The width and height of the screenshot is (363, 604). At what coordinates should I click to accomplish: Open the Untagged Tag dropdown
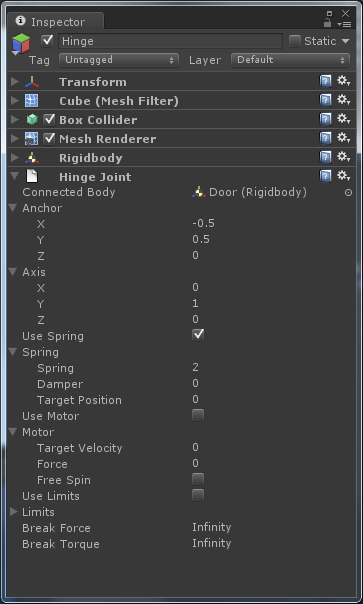[119, 60]
